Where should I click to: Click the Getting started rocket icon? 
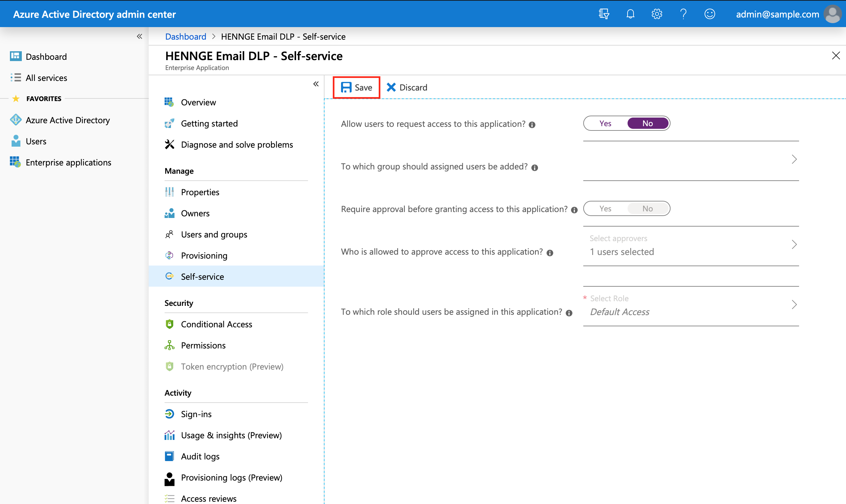(x=169, y=123)
